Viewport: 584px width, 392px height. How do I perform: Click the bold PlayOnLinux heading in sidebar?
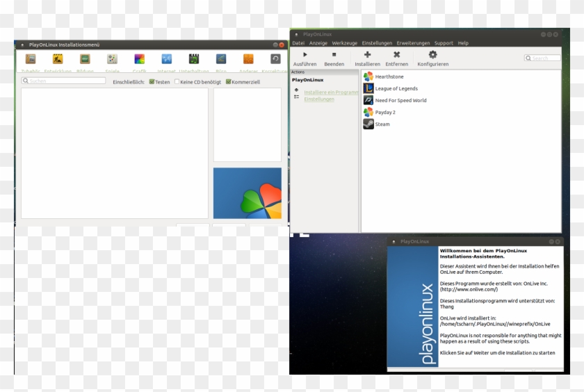[307, 80]
